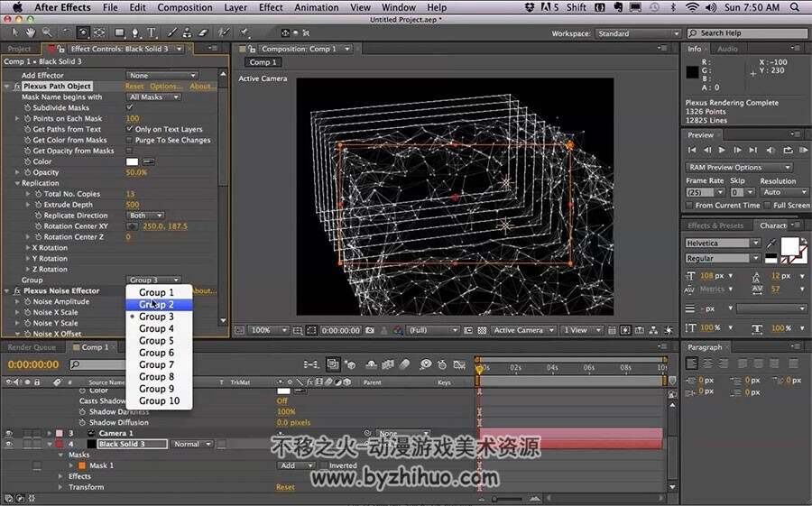
Task: Click the snapshot camera icon in viewer
Action: click(x=370, y=330)
